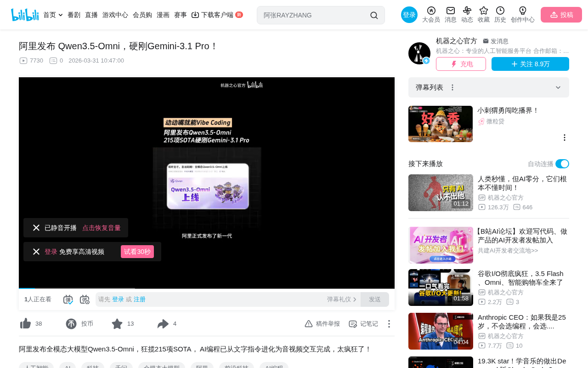Viewport: 588px width, 368px height.
Task: Share the video with arrow icon
Action: [163, 324]
